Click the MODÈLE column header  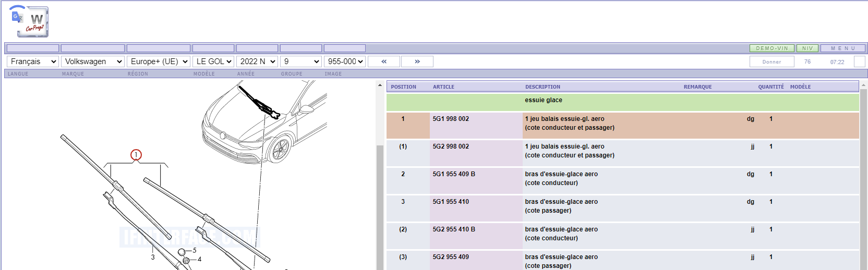coord(801,87)
